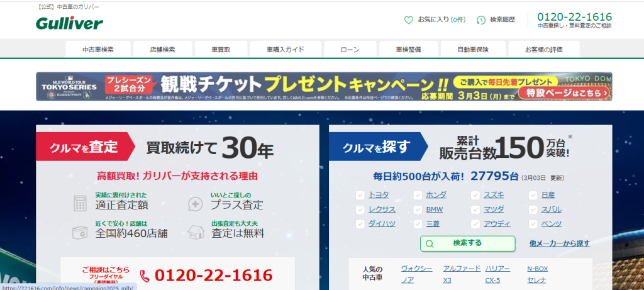Toggle the ダイハツ checkbox
The image size is (644, 290).
[x=360, y=224]
